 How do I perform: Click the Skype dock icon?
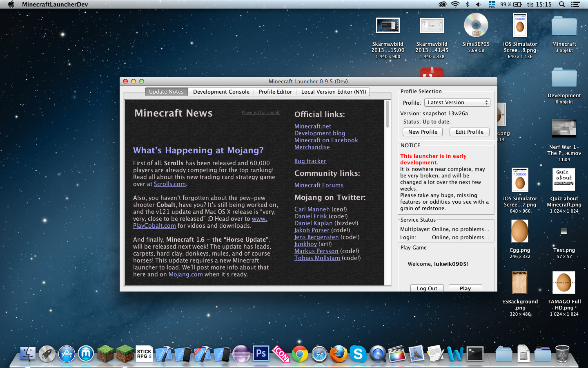[358, 354]
